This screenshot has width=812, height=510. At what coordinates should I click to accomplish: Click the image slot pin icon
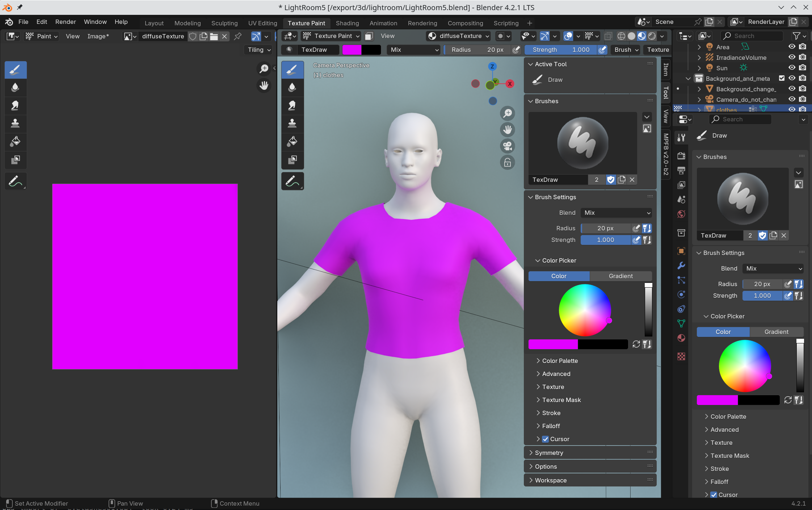(x=238, y=36)
